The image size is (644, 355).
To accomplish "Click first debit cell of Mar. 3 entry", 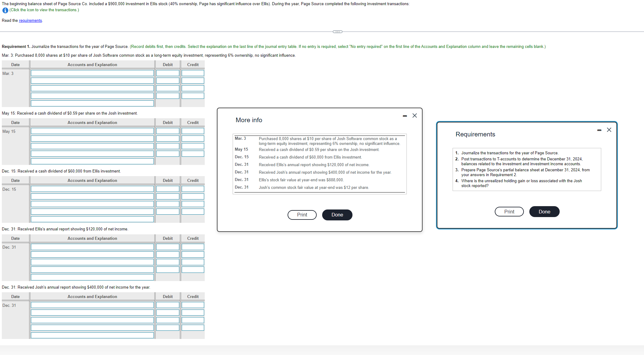I will coord(168,73).
